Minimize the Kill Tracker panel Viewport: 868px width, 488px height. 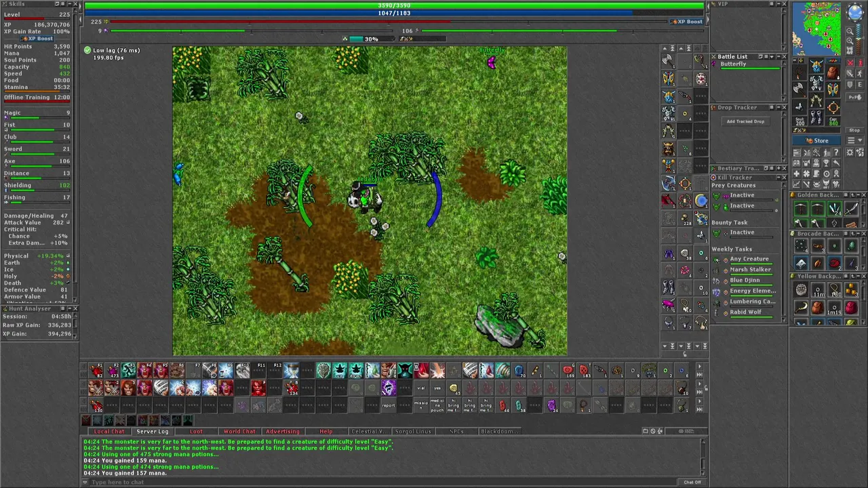coord(778,178)
